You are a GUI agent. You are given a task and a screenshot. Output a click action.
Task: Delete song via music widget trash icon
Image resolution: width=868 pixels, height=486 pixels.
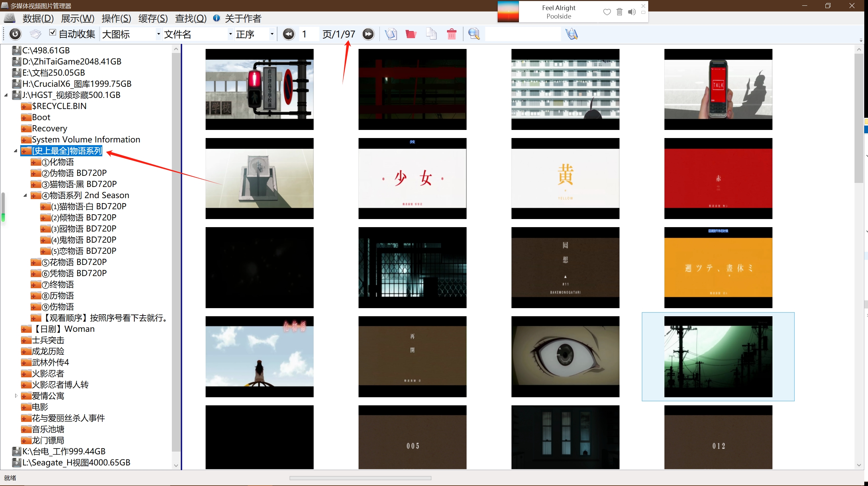619,12
